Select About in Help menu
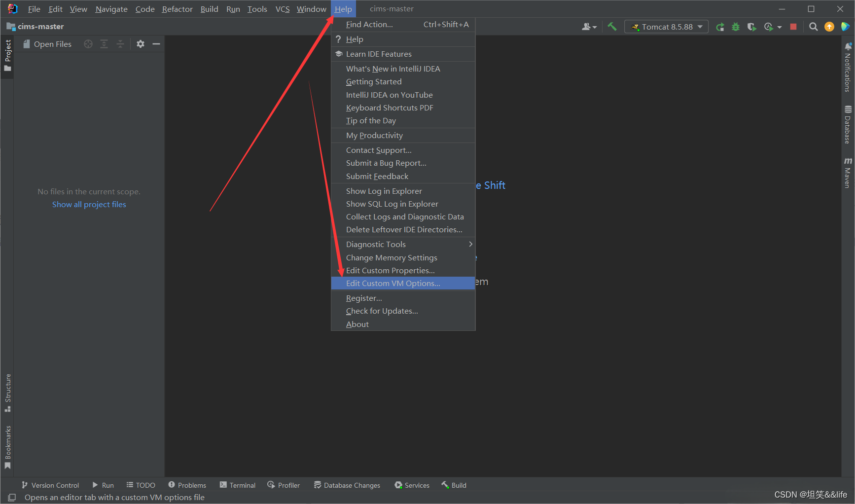This screenshot has height=504, width=855. [403, 324]
